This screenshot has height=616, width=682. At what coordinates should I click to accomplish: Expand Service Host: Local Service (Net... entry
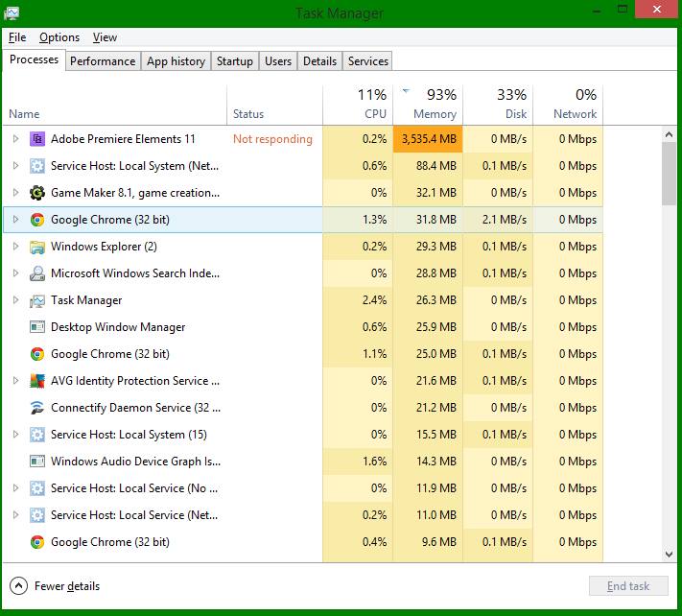[x=15, y=515]
